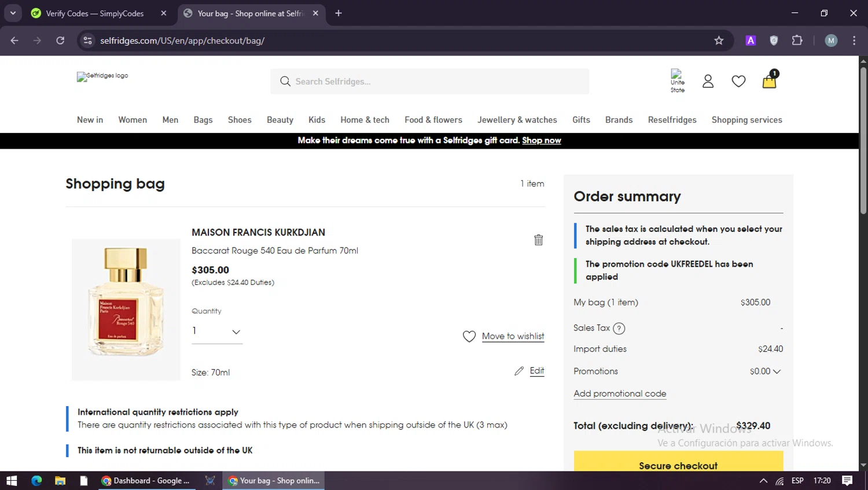Click the Secure checkout button

(678, 462)
